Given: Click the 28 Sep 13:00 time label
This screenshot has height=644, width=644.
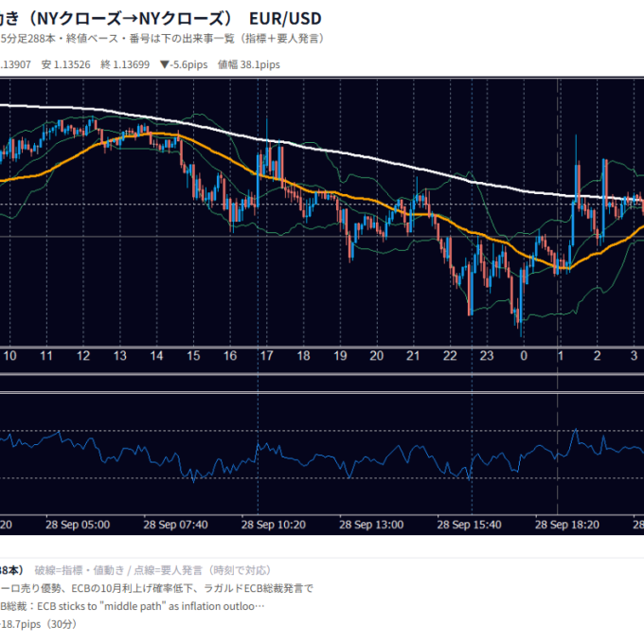Looking at the screenshot, I should (x=371, y=525).
